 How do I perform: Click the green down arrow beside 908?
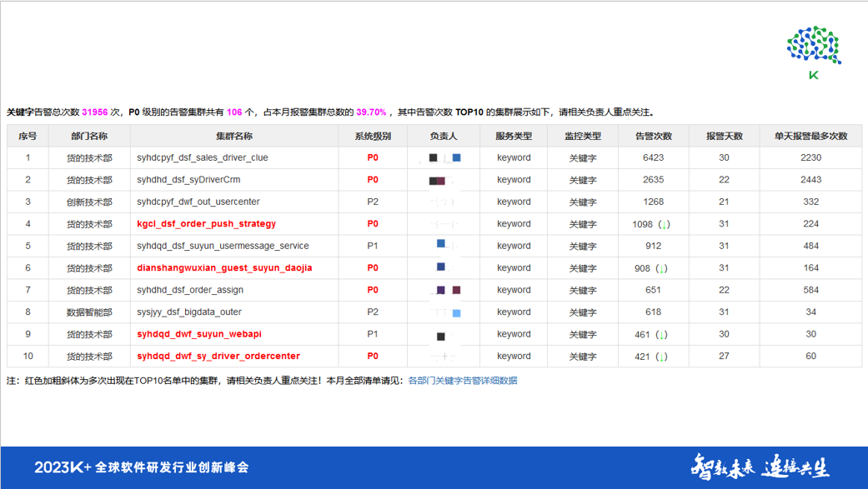[662, 268]
